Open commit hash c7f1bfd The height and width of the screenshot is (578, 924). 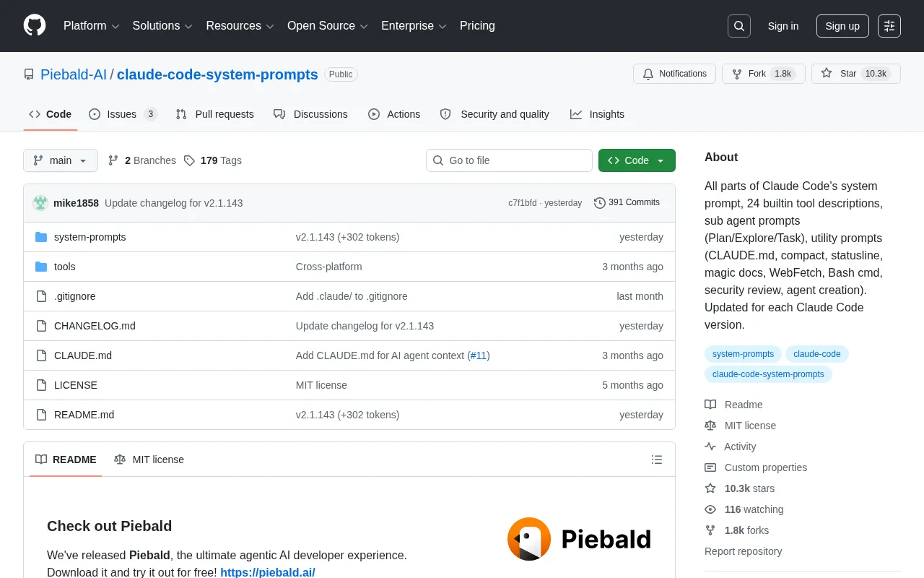tap(523, 203)
